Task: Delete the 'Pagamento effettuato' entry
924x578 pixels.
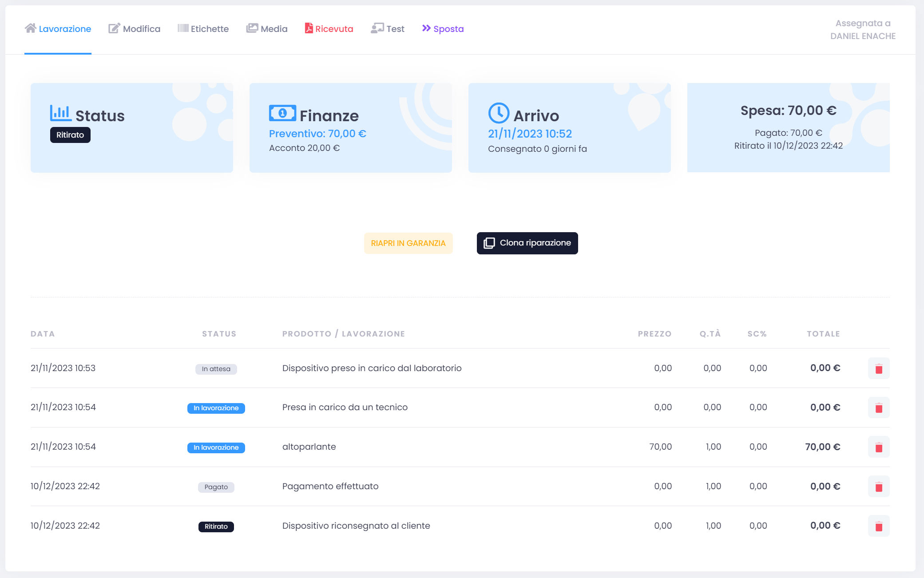Action: [878, 487]
